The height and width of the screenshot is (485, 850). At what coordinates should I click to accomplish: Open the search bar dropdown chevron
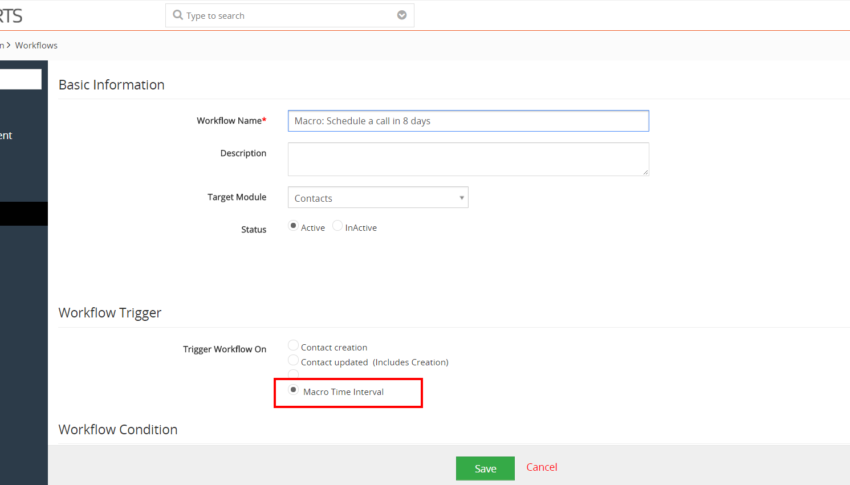[402, 15]
